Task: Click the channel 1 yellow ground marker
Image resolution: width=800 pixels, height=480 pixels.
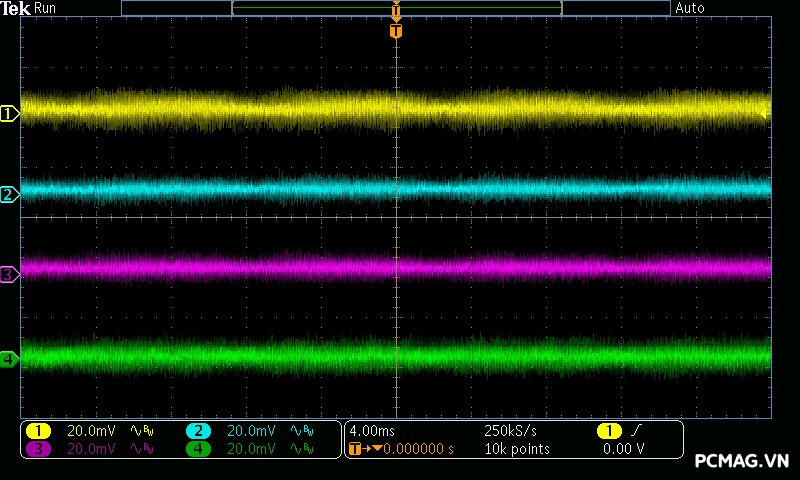Action: click(9, 114)
